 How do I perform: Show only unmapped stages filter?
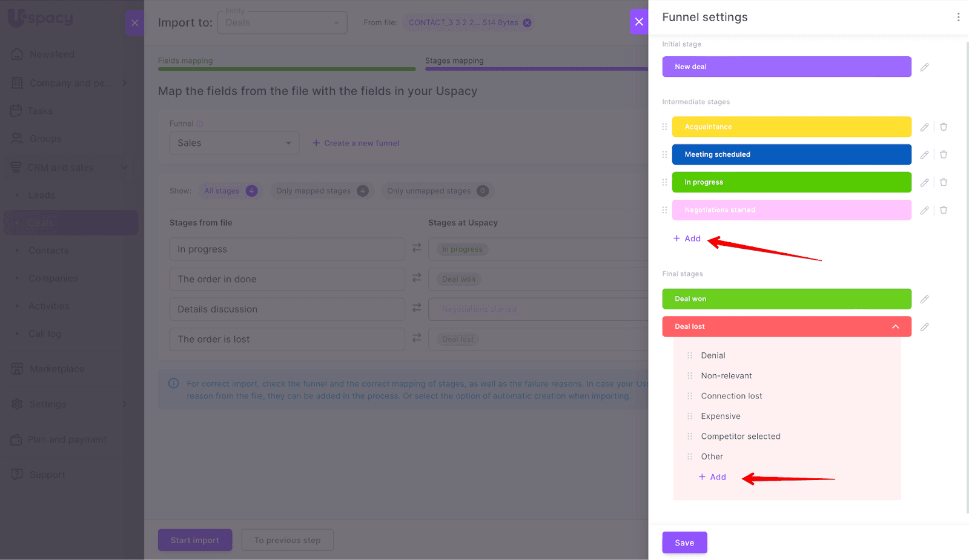[437, 191]
